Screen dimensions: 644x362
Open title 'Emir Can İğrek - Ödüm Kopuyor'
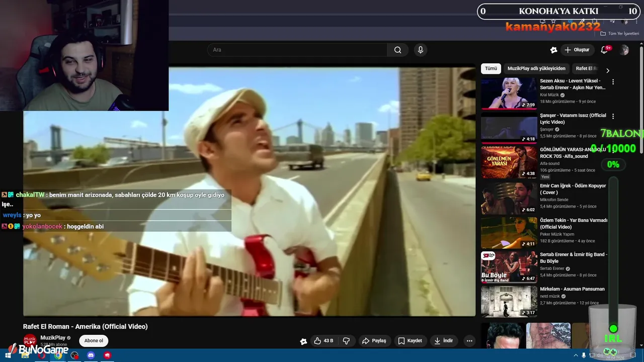(x=573, y=189)
